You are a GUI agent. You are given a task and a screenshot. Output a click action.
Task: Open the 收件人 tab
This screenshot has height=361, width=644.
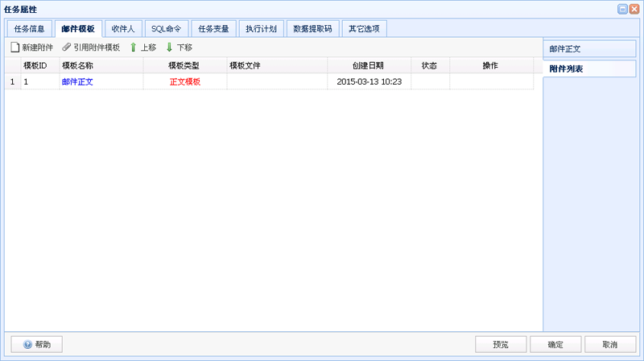[x=124, y=28]
